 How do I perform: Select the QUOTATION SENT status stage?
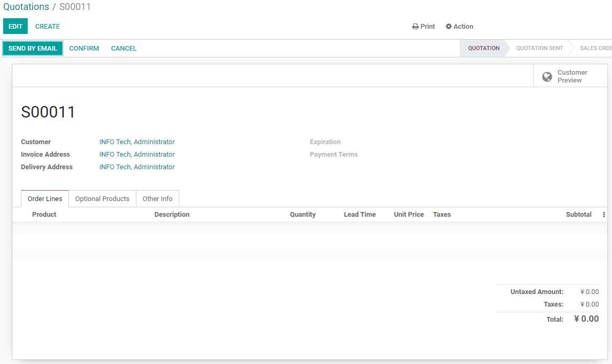click(x=539, y=48)
